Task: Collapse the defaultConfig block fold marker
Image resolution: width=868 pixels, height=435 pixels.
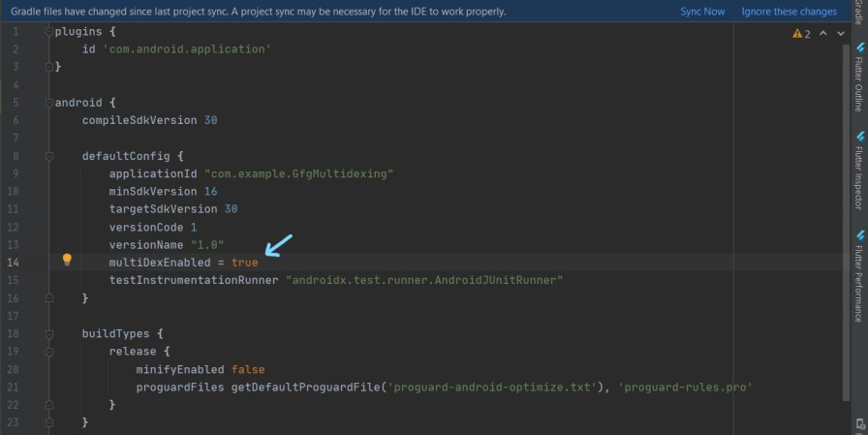Action: pyautogui.click(x=48, y=155)
